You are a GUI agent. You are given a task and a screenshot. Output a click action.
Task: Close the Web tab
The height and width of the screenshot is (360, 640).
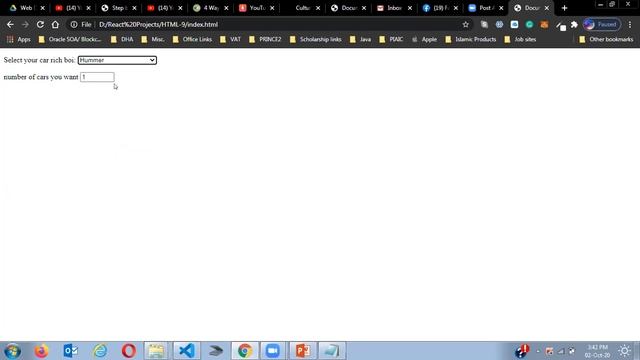pyautogui.click(x=42, y=8)
